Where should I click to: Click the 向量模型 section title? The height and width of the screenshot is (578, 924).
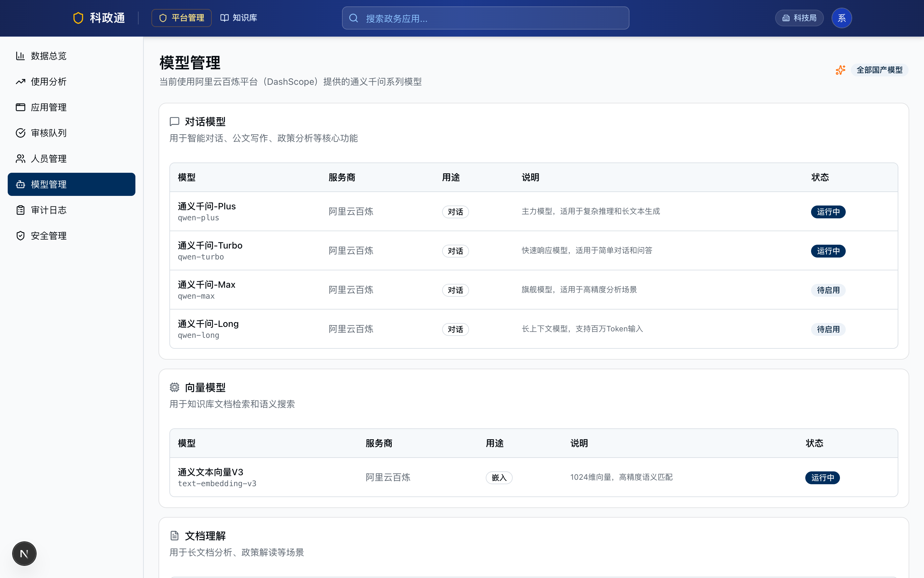[x=205, y=388]
